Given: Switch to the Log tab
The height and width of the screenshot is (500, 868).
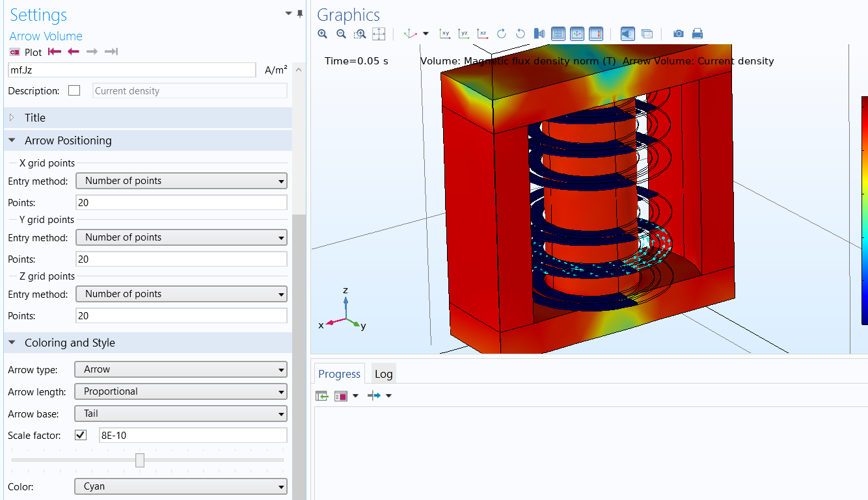Looking at the screenshot, I should [x=383, y=374].
